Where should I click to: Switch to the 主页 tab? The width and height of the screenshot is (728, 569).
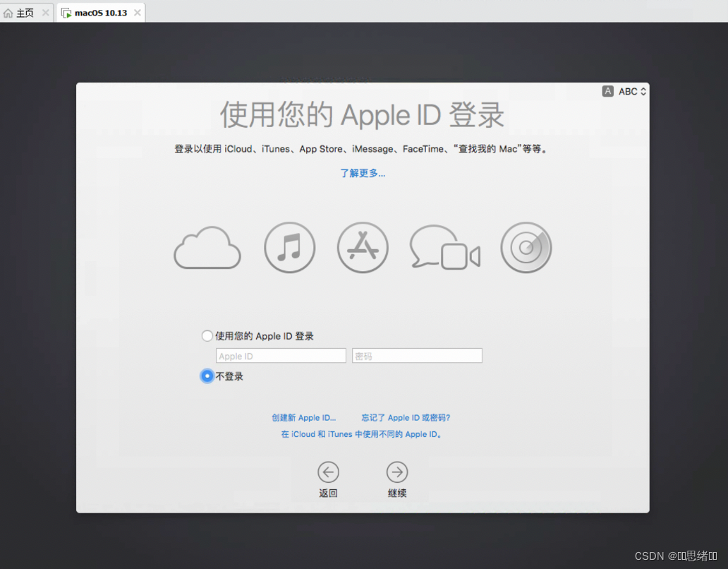pyautogui.click(x=25, y=13)
